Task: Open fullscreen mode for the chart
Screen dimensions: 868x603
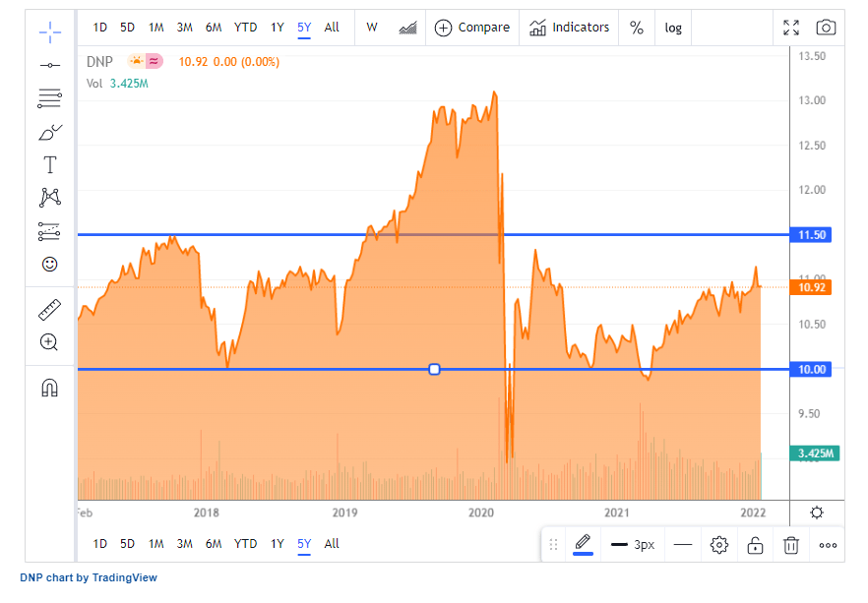Action: pyautogui.click(x=791, y=28)
